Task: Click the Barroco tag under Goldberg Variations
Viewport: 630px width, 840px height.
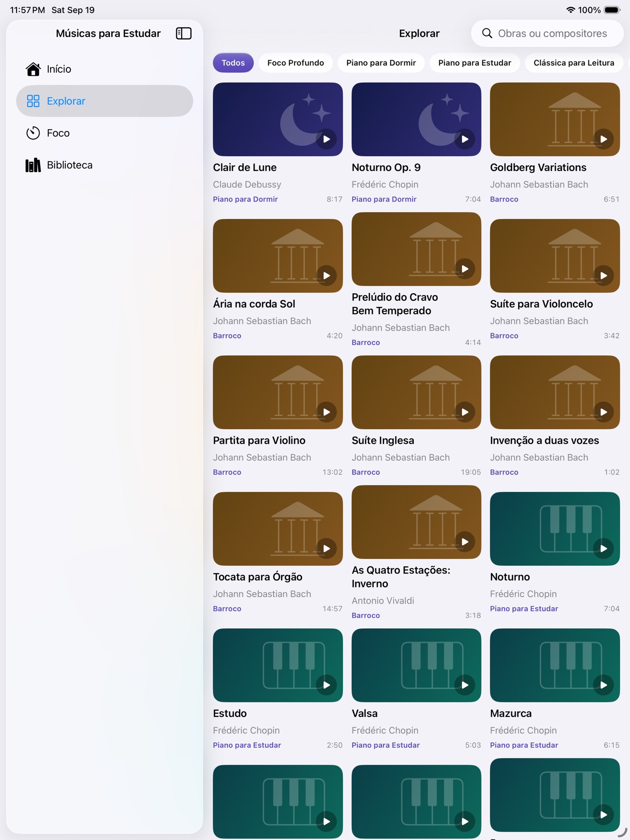Action: (x=504, y=199)
